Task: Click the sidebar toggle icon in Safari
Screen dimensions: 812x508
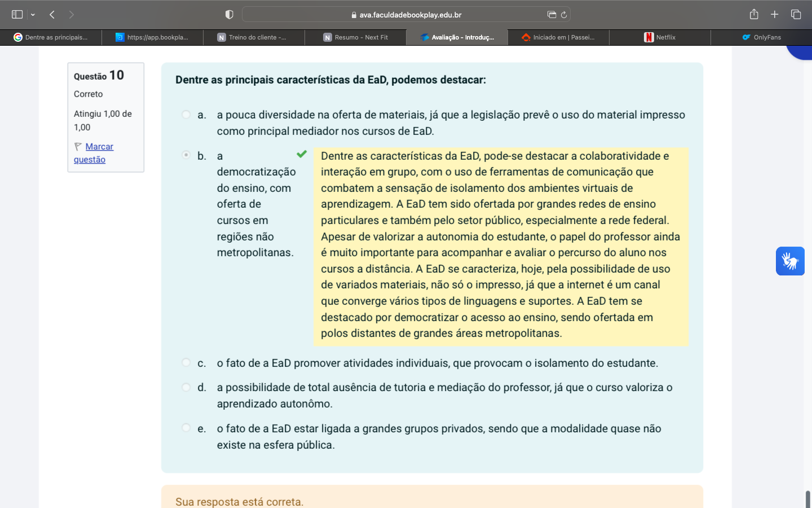Action: tap(17, 15)
